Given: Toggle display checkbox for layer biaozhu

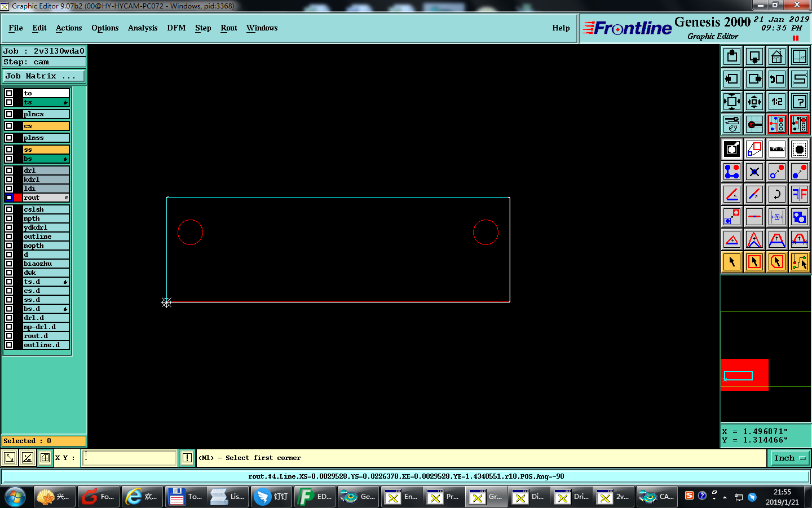Looking at the screenshot, I should pyautogui.click(x=9, y=264).
